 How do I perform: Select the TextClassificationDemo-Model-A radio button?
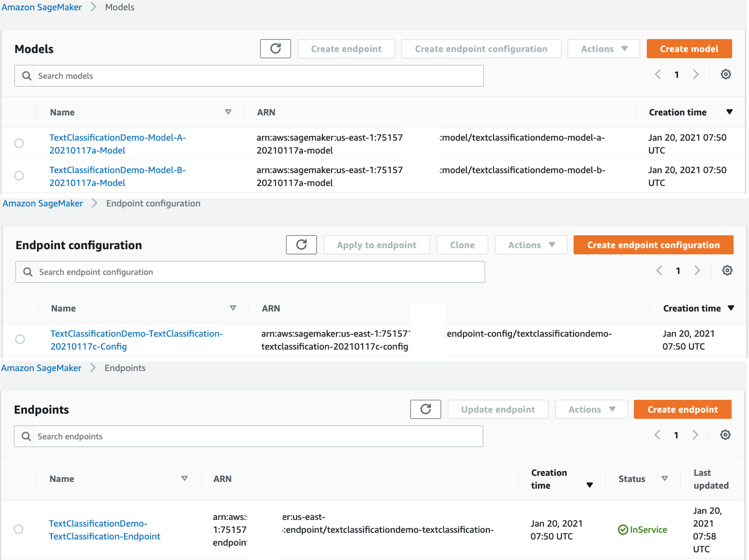pyautogui.click(x=19, y=143)
